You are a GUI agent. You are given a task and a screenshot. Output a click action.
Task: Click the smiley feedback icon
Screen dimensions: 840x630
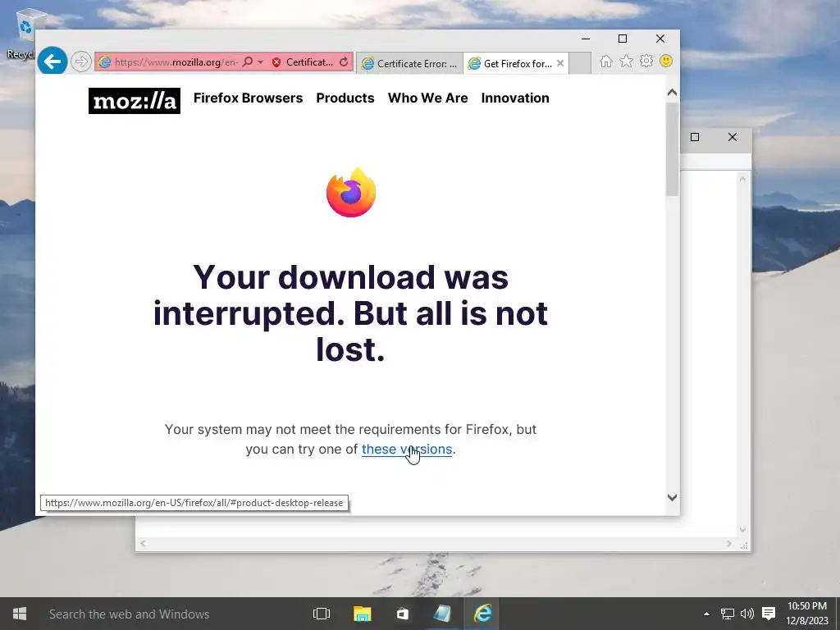tap(666, 61)
